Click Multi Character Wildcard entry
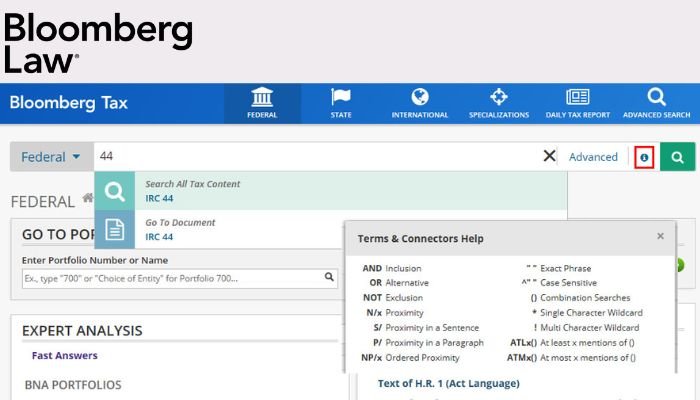 click(586, 328)
